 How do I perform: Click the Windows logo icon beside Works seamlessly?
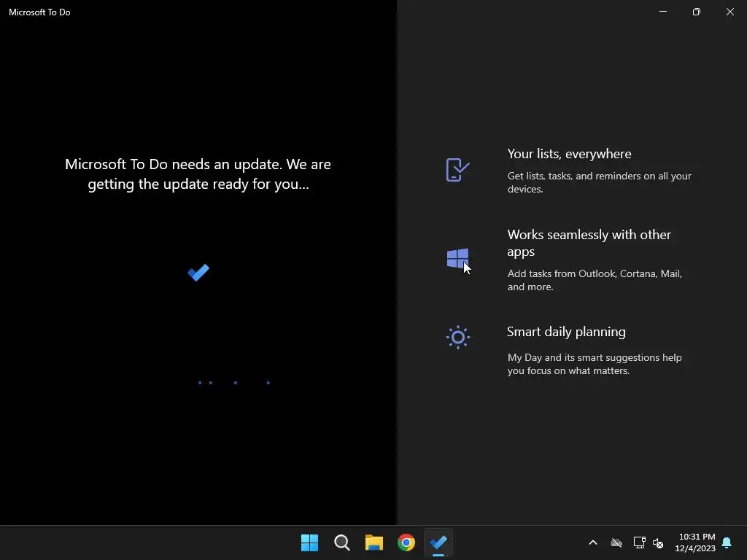457,259
